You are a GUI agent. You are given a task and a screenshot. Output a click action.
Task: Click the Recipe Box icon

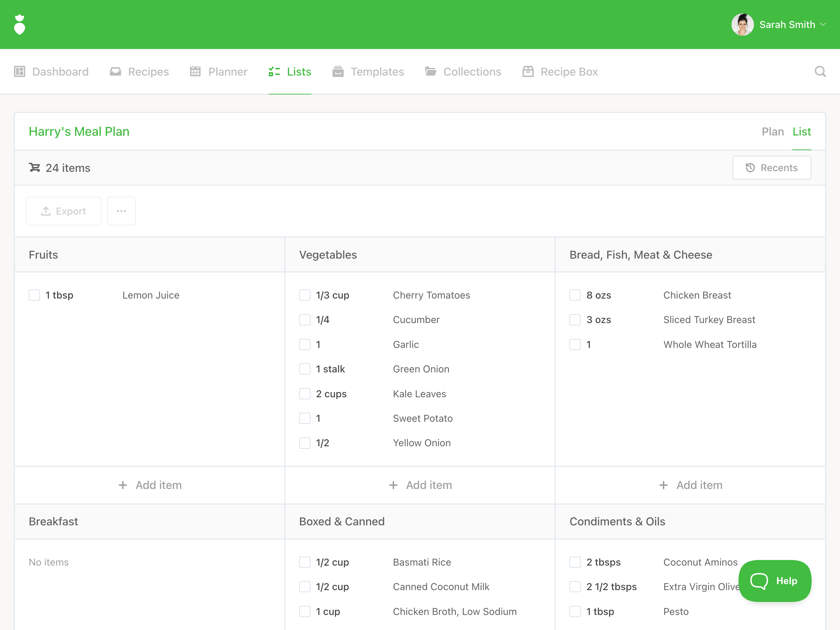click(x=528, y=71)
